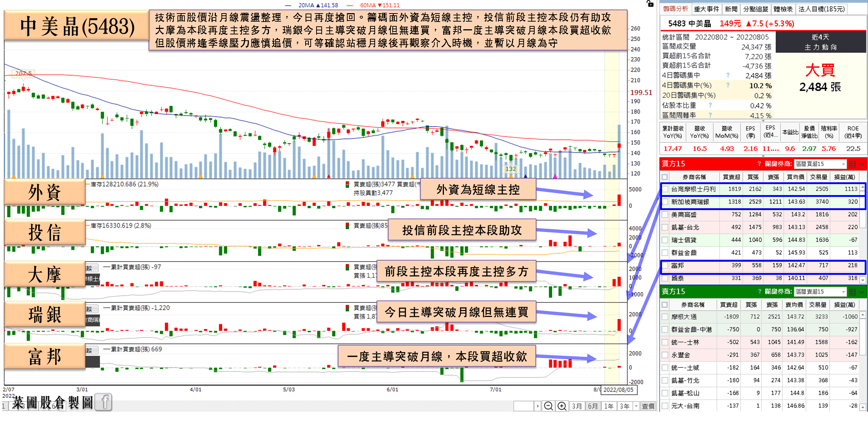Image resolution: width=868 pixels, height=422 pixels.
Task: Click help icon beside 4日籌碼集中
Action: pyautogui.click(x=728, y=75)
